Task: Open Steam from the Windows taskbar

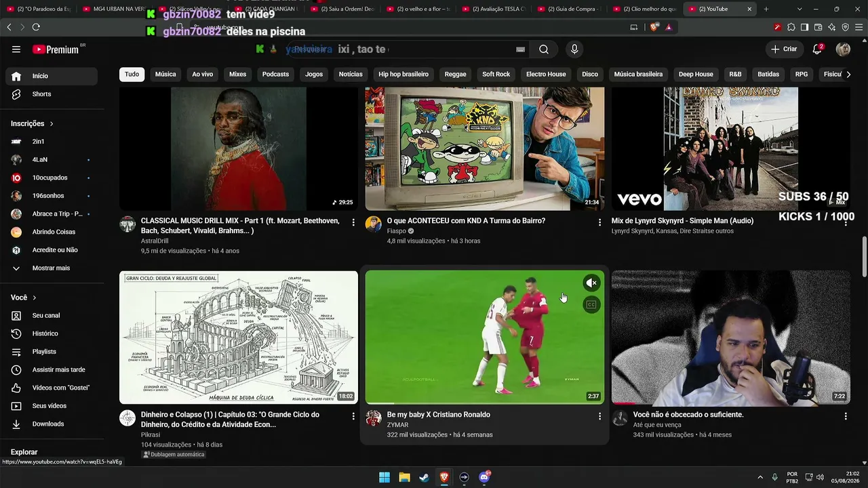Action: [x=425, y=477]
